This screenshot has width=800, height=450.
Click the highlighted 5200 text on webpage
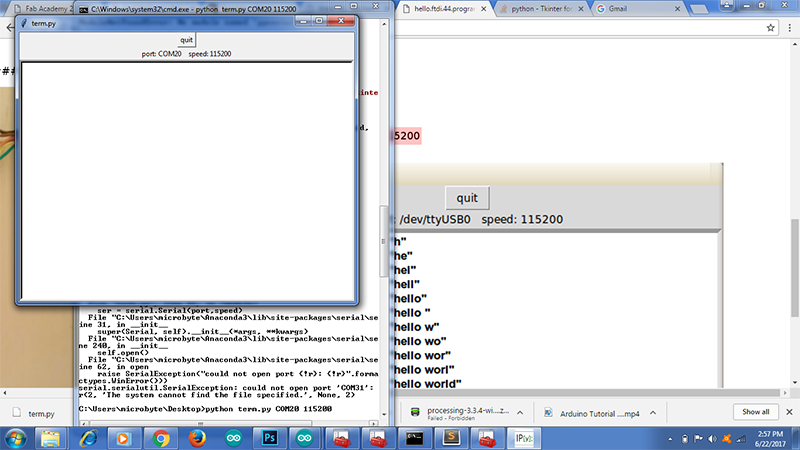(x=407, y=136)
